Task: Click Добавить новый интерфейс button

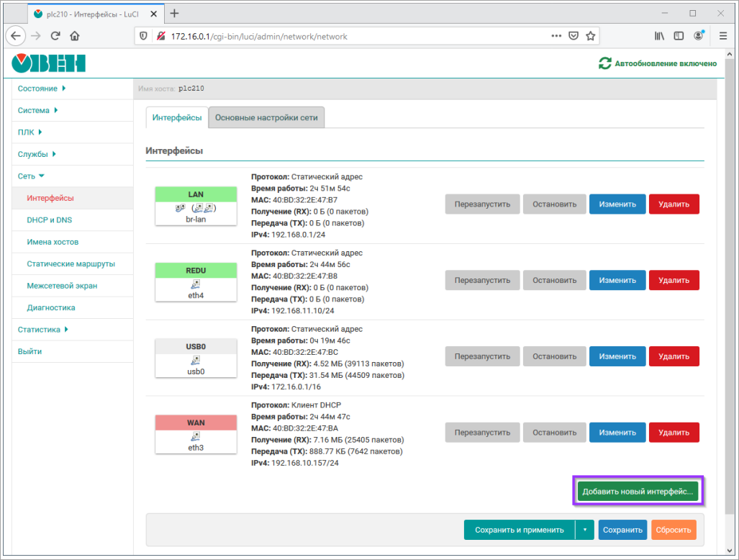Action: (638, 492)
